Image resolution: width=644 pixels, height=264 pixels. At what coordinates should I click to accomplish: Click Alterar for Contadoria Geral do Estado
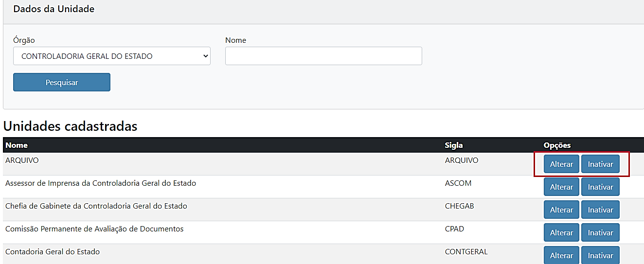(x=561, y=255)
